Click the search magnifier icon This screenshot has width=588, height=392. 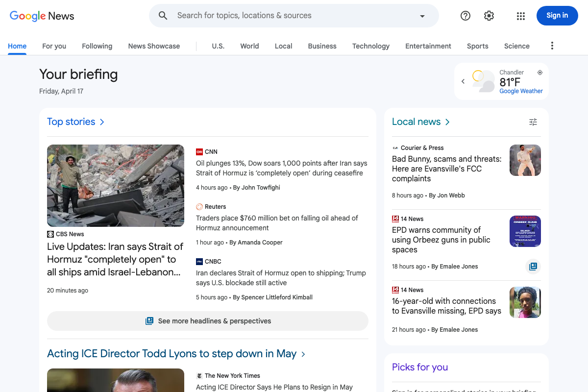(x=163, y=16)
